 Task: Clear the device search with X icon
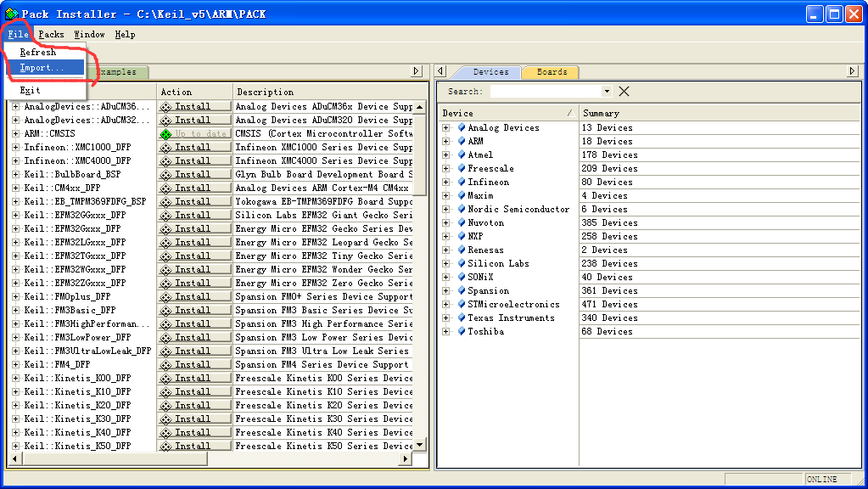(624, 92)
